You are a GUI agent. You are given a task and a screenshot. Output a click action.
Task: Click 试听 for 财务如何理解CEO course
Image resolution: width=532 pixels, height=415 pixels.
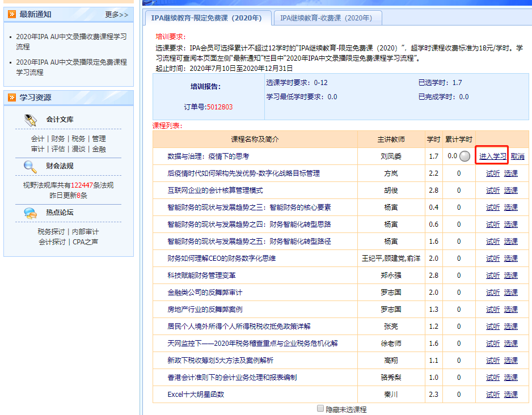(493, 259)
